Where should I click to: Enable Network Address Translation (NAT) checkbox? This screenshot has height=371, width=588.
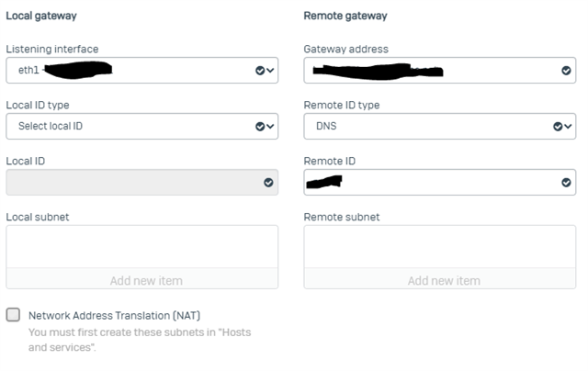click(x=13, y=315)
